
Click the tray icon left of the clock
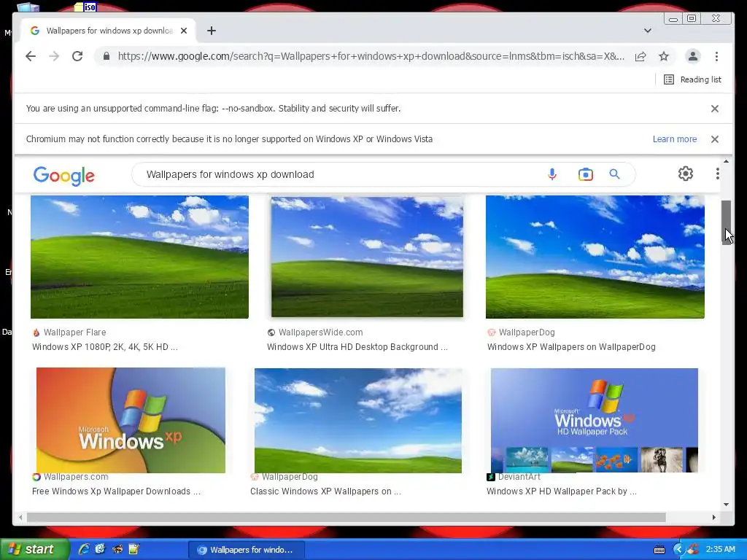[x=693, y=550]
